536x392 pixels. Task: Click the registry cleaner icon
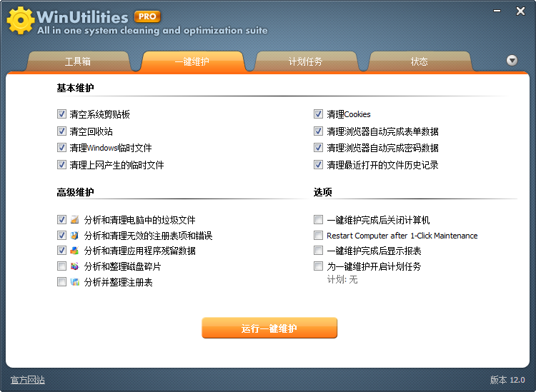[x=75, y=236]
